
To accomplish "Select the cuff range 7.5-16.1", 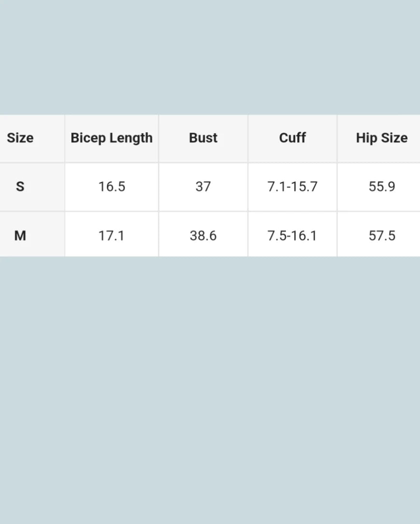I will click(292, 236).
